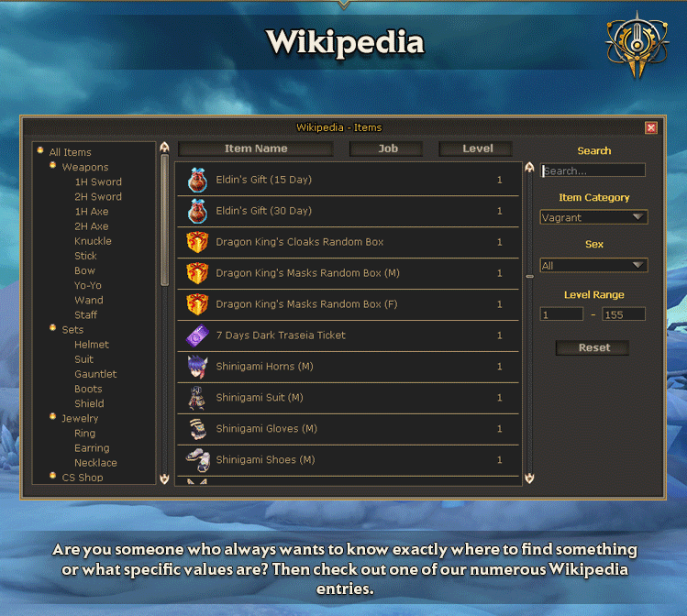Select Knuckle in category tree
This screenshot has width=687, height=616.
pos(93,241)
